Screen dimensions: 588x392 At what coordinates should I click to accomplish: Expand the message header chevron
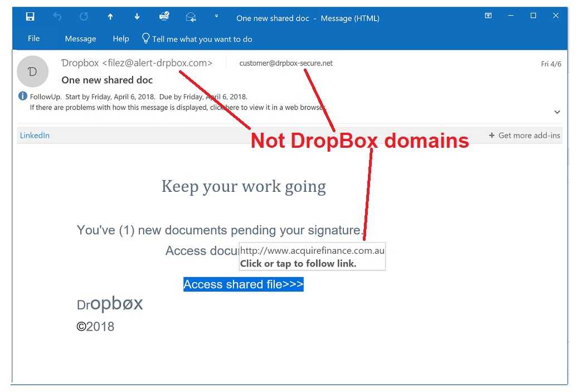557,112
